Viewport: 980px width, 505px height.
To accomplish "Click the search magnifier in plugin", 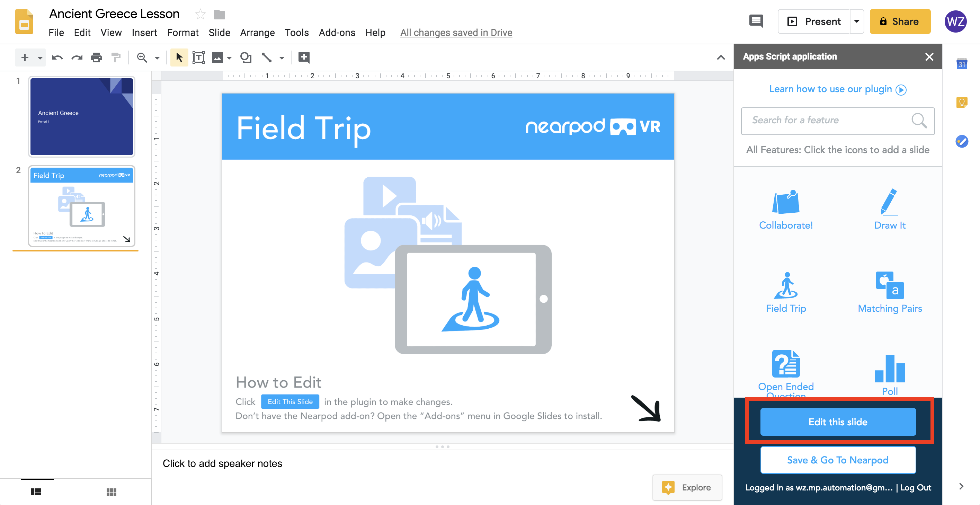I will pyautogui.click(x=919, y=121).
